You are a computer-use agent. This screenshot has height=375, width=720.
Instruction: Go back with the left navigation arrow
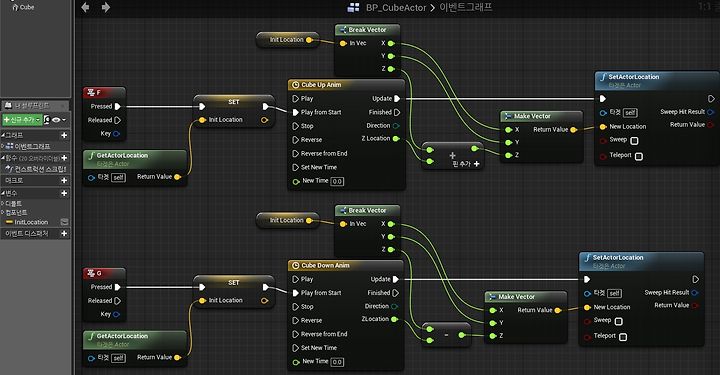(x=85, y=7)
